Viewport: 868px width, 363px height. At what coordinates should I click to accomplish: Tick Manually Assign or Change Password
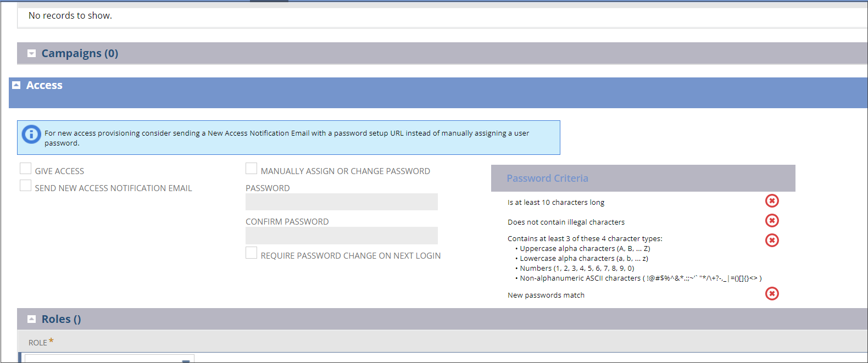point(251,169)
